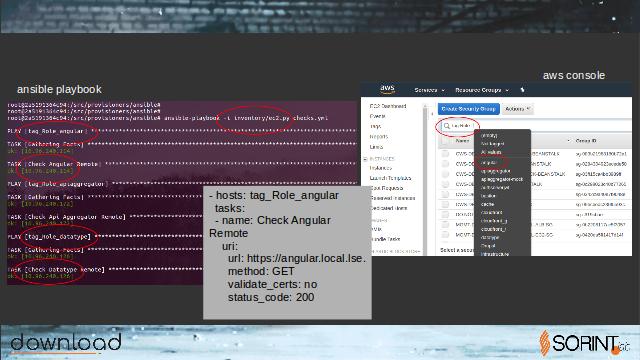Tick the checkbox of the last MGMT row
The width and height of the screenshot is (640, 360).
445,235
